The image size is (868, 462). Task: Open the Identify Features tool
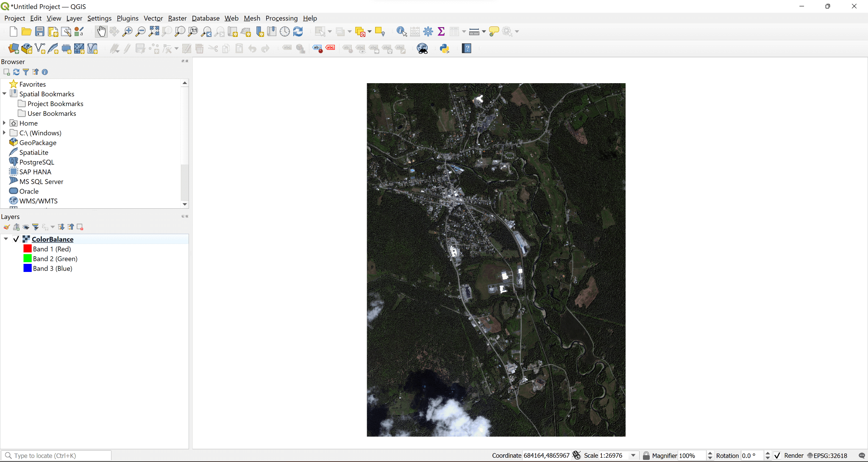coord(401,31)
